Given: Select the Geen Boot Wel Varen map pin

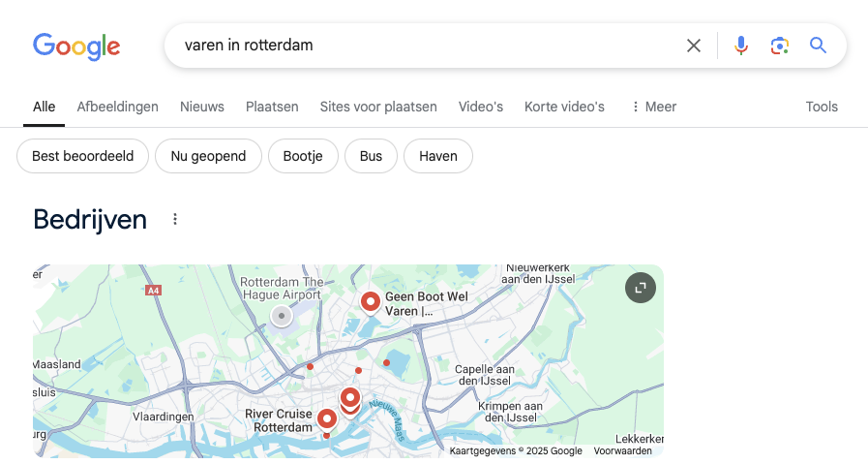Looking at the screenshot, I should point(371,303).
